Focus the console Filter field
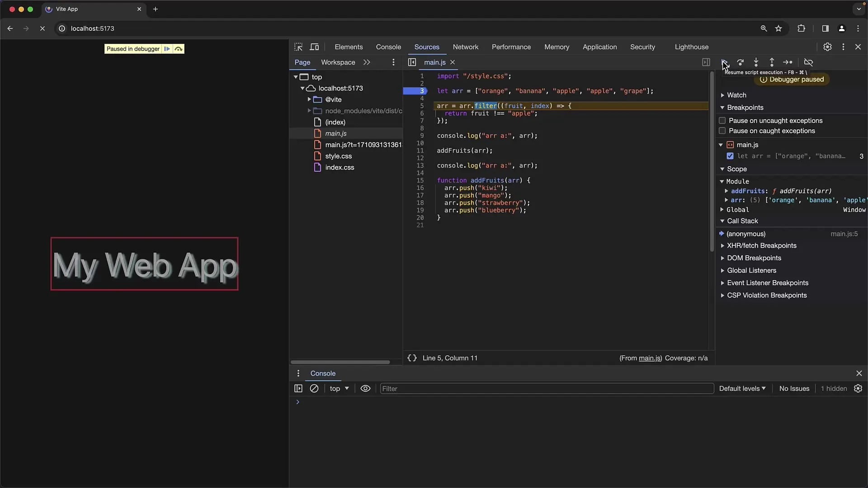The image size is (868, 488). [547, 389]
